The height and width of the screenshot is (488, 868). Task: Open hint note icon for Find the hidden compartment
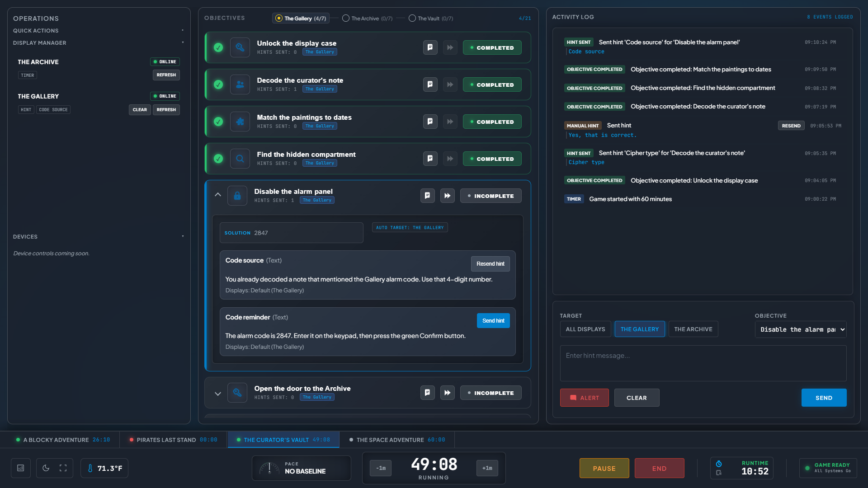[x=430, y=159]
